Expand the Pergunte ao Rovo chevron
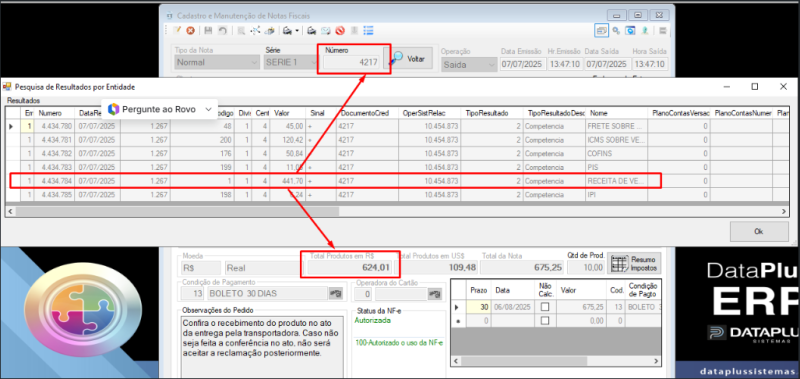 [x=208, y=109]
